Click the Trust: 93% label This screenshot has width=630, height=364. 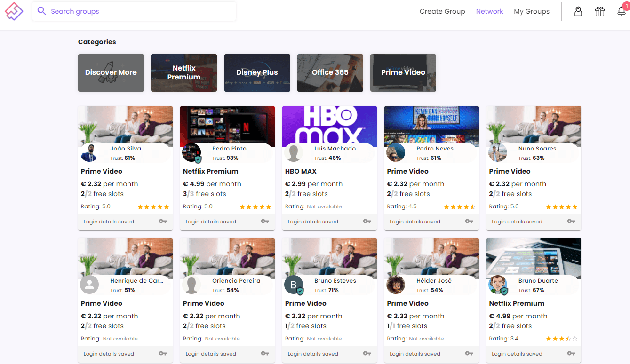click(x=225, y=158)
